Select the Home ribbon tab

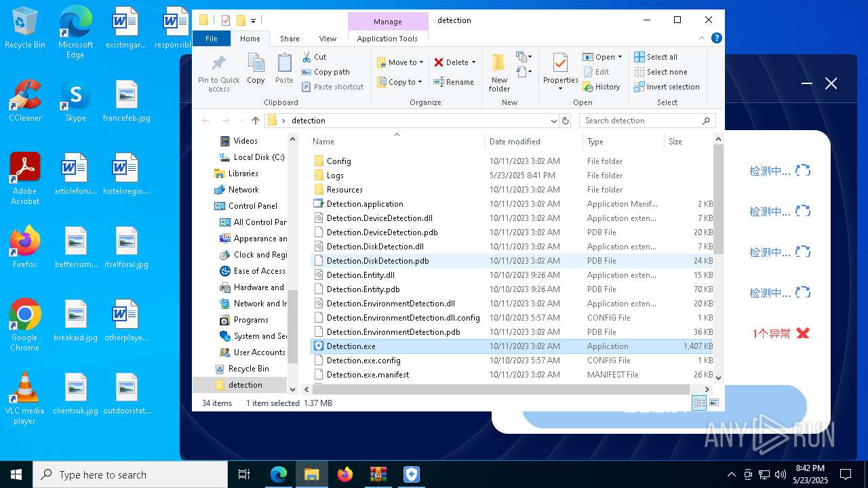250,39
